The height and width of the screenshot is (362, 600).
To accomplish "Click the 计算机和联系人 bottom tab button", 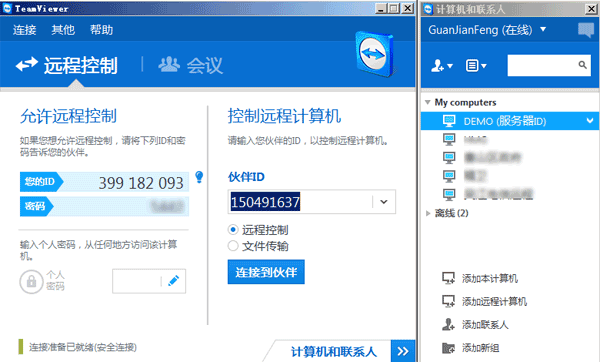I will coord(334,351).
